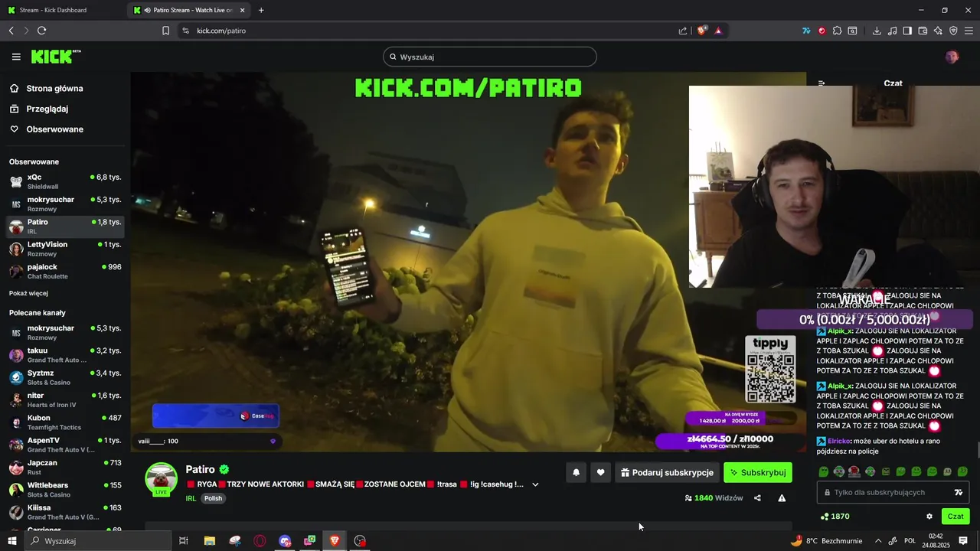This screenshot has width=980, height=551.
Task: Pick the first green emote in chat quick bar
Action: click(x=824, y=471)
